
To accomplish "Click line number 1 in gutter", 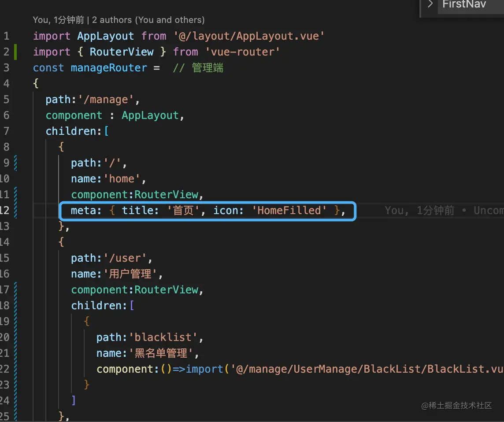I will point(7,36).
